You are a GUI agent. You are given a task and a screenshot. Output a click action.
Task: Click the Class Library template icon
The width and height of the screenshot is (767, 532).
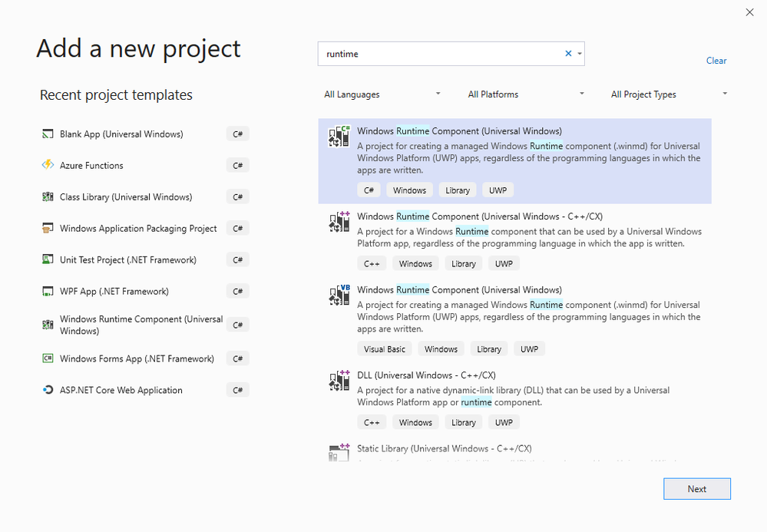tap(48, 197)
